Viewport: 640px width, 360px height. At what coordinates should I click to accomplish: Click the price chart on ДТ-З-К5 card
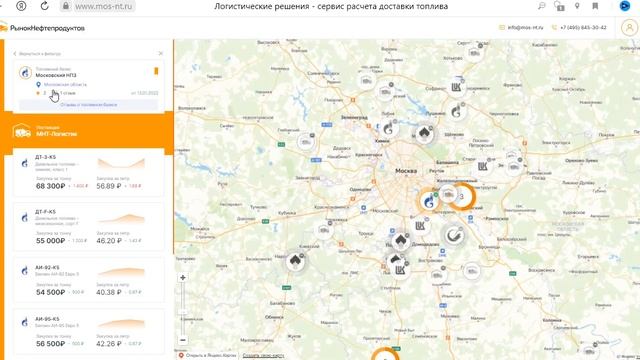pos(121,163)
